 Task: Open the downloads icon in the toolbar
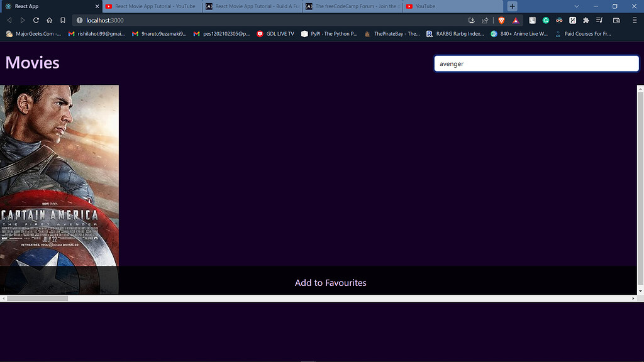coord(472,20)
